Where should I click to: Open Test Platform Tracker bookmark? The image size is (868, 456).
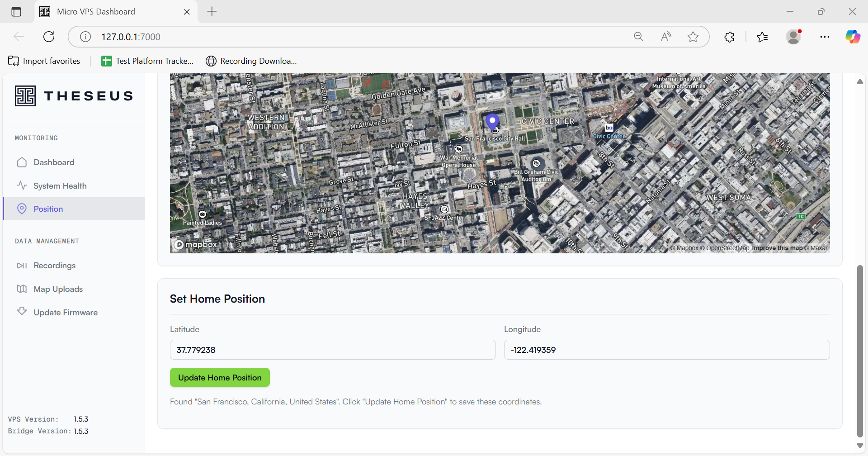[x=148, y=61]
